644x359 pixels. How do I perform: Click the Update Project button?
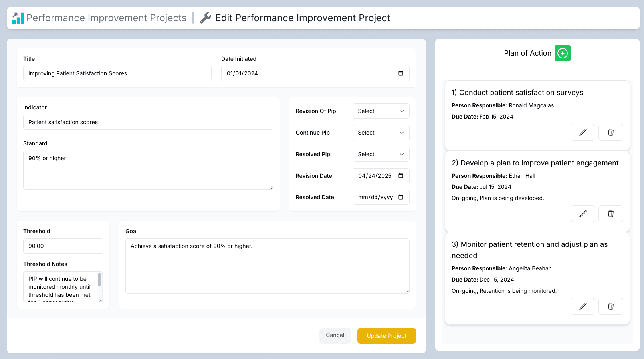386,336
